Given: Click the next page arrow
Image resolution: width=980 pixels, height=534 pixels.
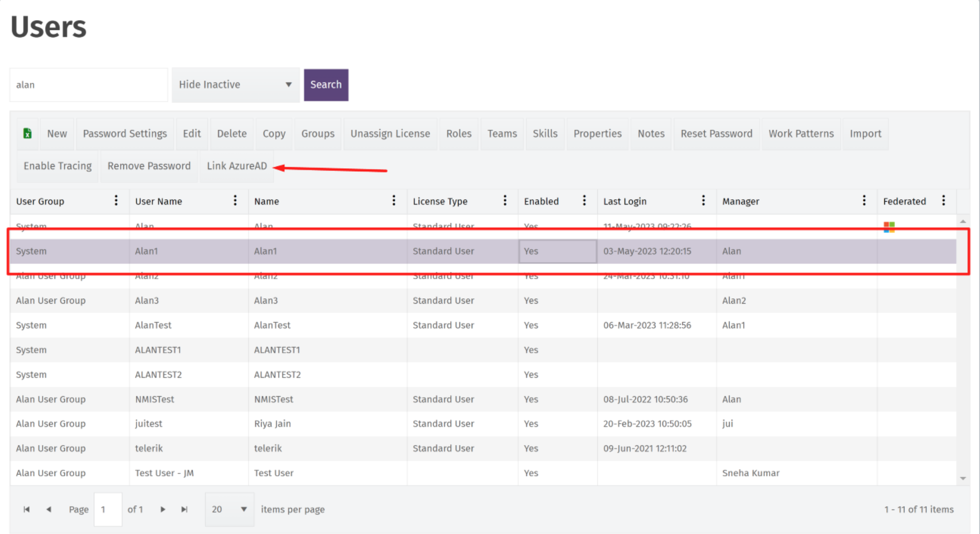Looking at the screenshot, I should point(163,509).
